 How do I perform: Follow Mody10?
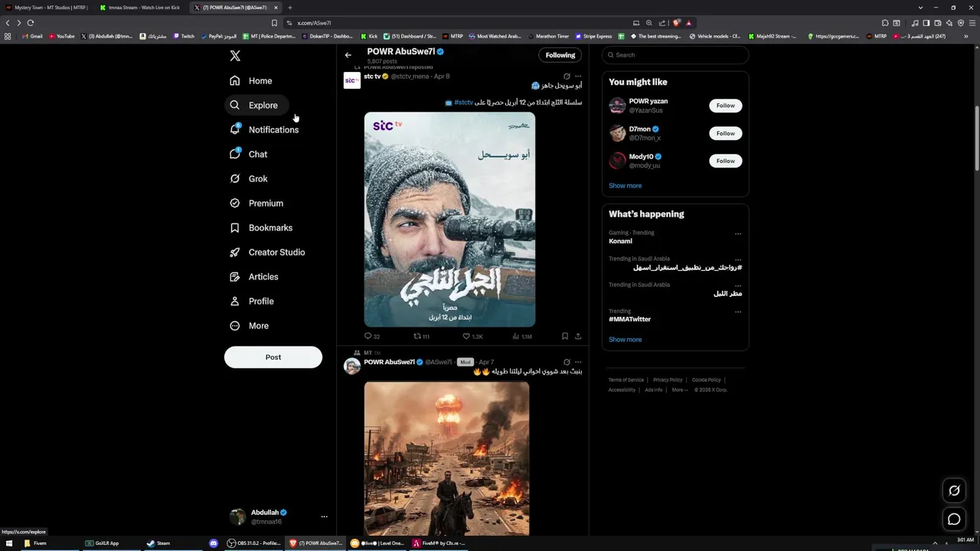(726, 161)
